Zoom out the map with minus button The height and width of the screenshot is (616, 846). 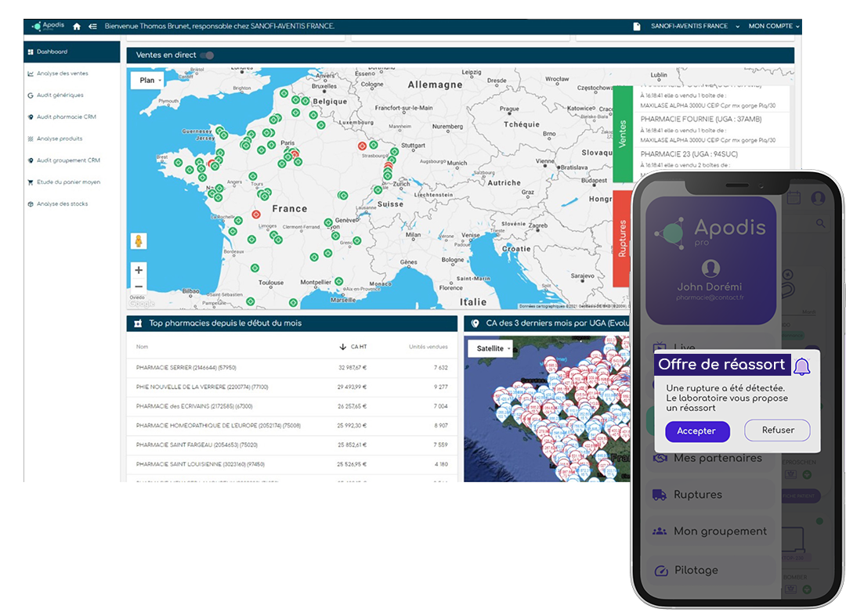tap(139, 286)
